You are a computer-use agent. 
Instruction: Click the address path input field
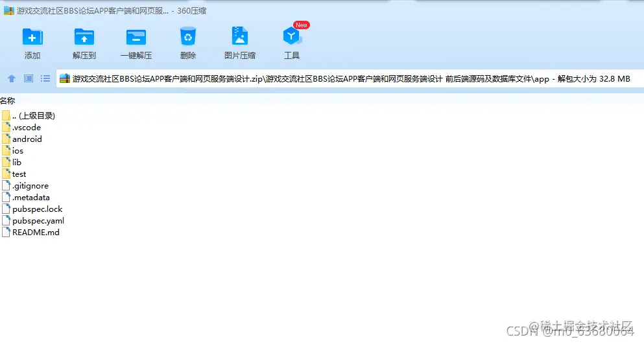point(350,78)
